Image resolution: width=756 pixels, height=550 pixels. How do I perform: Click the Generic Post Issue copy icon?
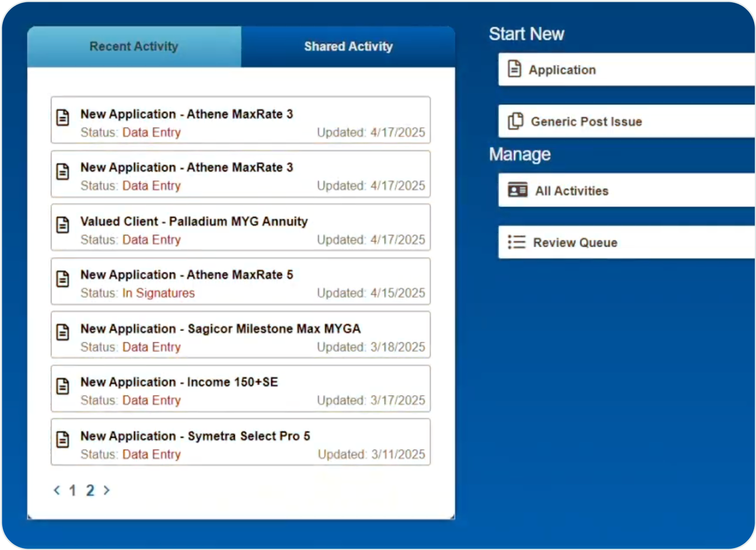point(516,121)
